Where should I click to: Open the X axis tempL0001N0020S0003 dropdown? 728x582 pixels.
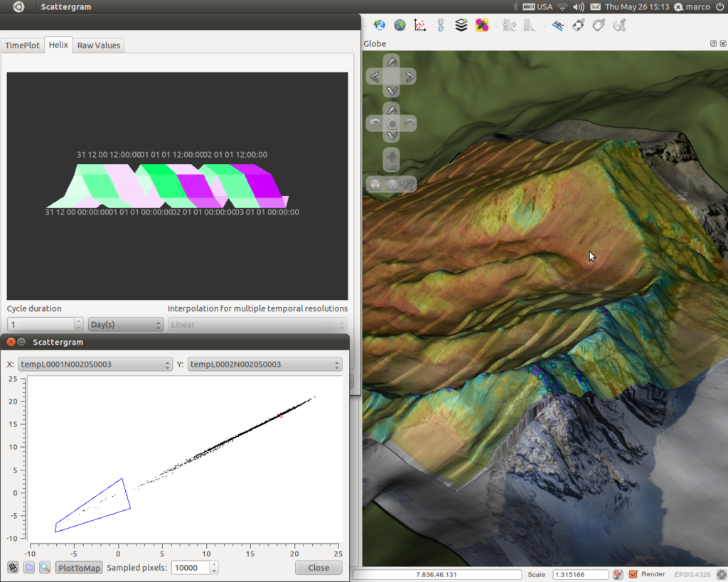click(95, 365)
